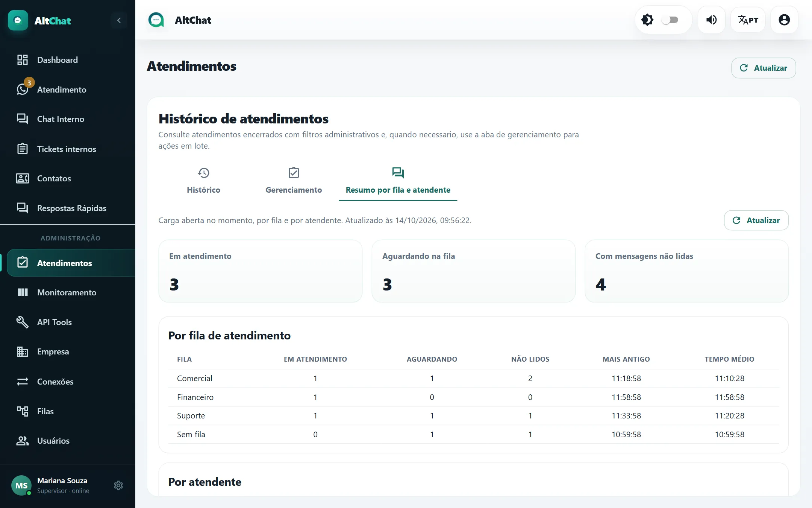
Task: Switch to the Gerenciamento tab
Action: click(x=294, y=181)
